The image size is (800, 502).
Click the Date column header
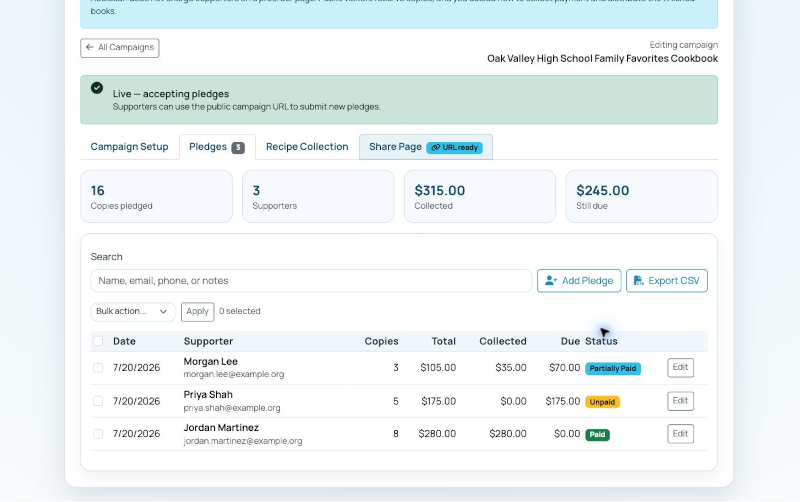point(124,341)
